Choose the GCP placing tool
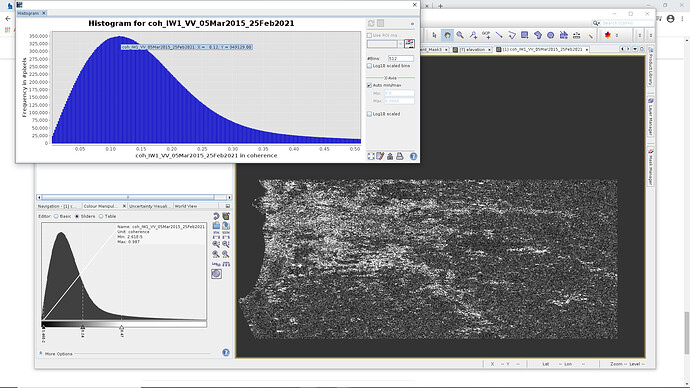 (486, 35)
